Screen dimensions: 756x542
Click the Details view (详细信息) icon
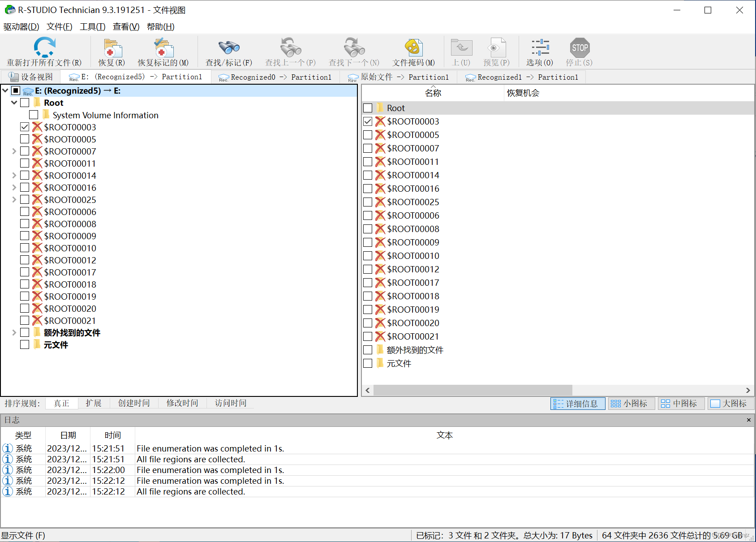click(x=558, y=404)
